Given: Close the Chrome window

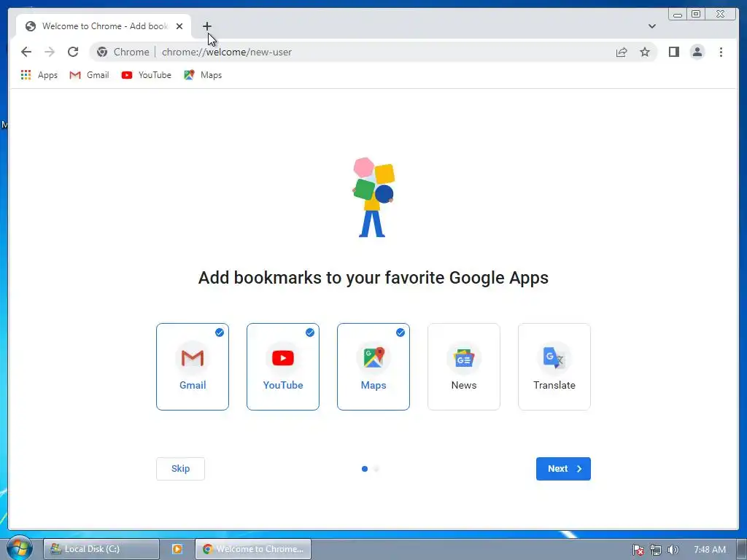Looking at the screenshot, I should point(720,15).
